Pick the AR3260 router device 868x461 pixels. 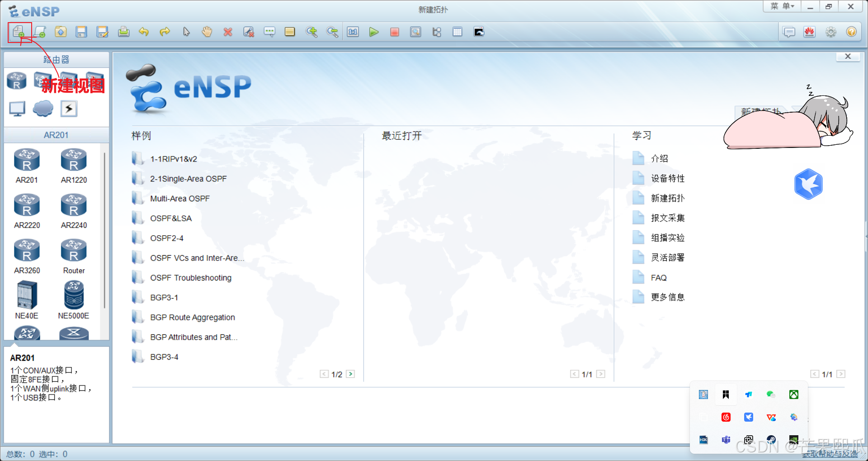(x=27, y=256)
